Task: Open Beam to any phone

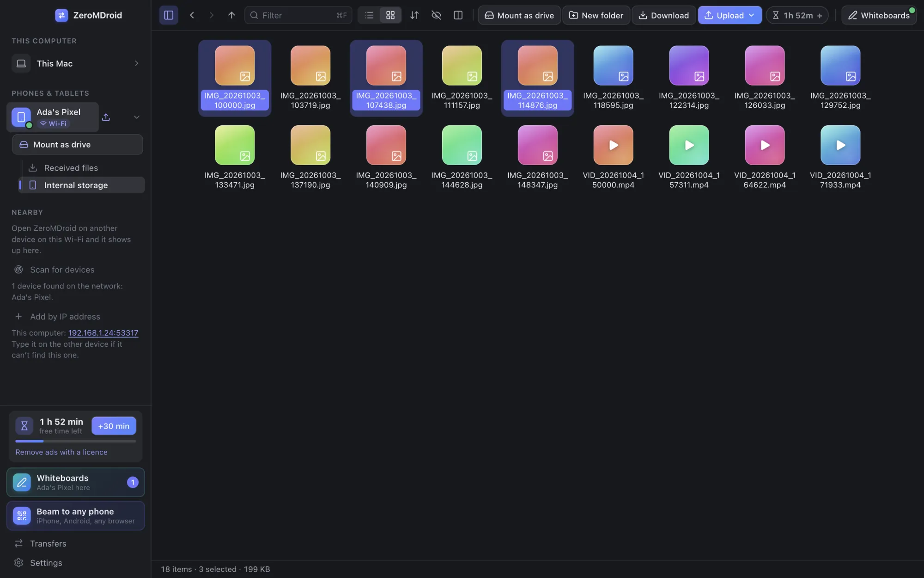Action: tap(76, 516)
